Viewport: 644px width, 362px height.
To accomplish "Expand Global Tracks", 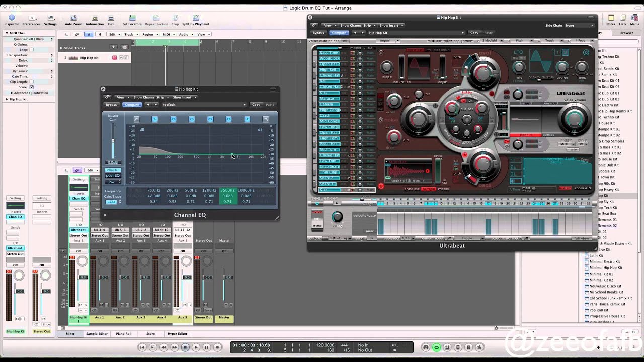I will pyautogui.click(x=61, y=48).
